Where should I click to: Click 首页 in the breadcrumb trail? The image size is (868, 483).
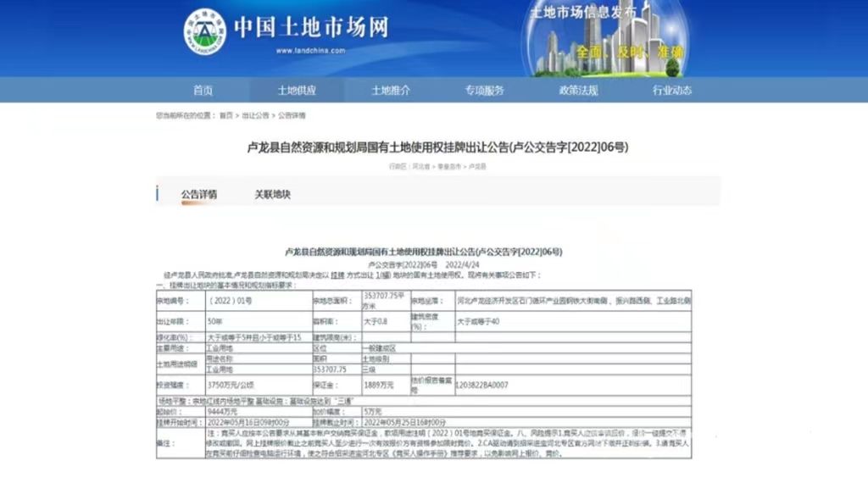click(225, 115)
